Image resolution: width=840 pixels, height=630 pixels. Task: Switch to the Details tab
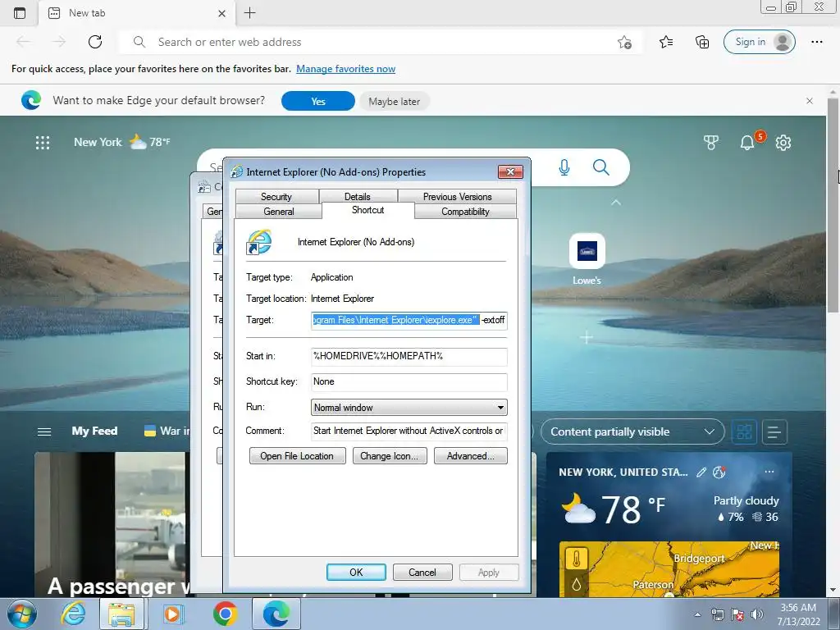pos(358,197)
